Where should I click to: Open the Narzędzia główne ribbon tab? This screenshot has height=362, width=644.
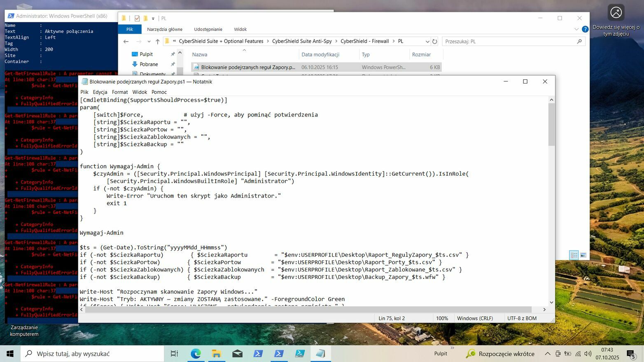click(165, 29)
